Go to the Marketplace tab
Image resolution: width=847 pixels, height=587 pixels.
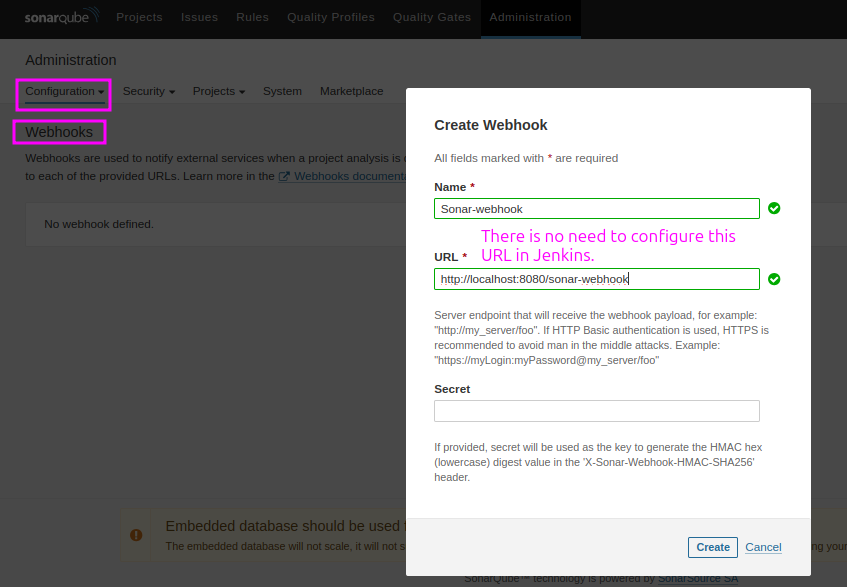click(x=351, y=91)
